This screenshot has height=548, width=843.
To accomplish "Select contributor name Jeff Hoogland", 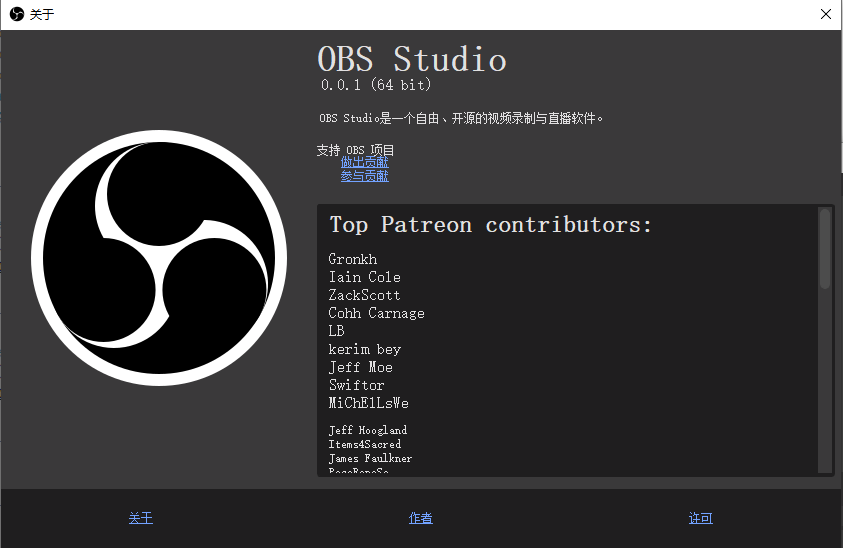I will [x=368, y=430].
